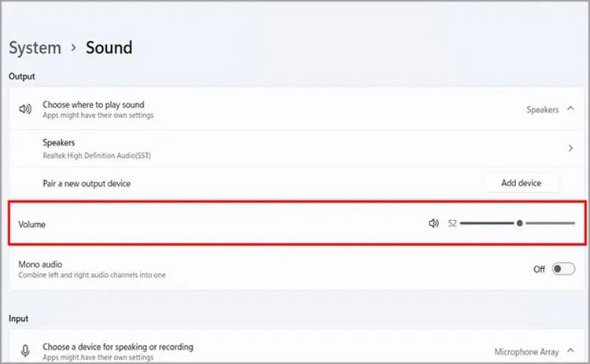Click the Output section heading
This screenshot has width=590, height=364.
[x=22, y=76]
